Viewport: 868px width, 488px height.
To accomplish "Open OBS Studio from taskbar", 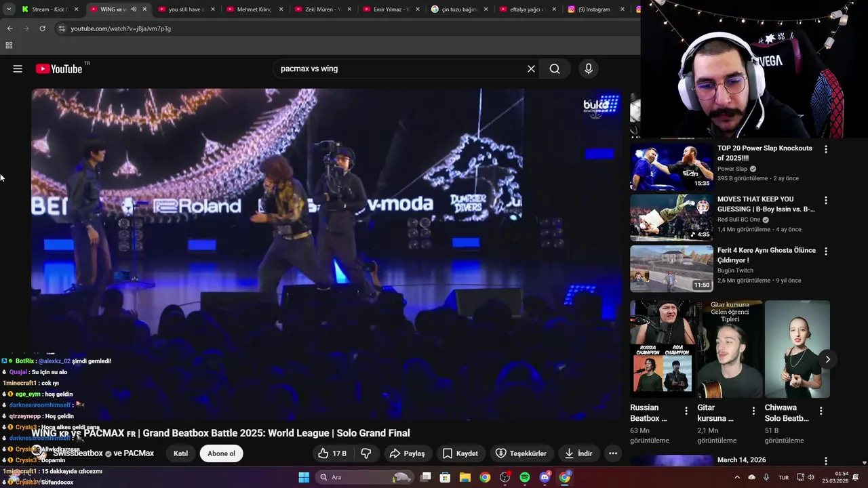I will [505, 477].
